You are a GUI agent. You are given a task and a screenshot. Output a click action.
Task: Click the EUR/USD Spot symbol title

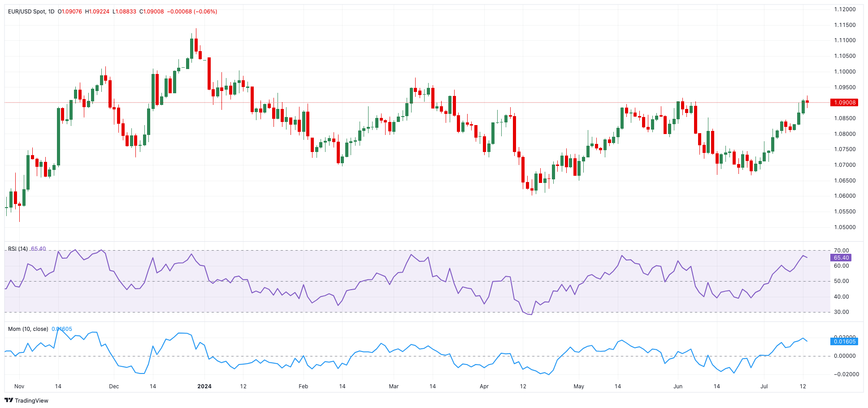(31, 12)
